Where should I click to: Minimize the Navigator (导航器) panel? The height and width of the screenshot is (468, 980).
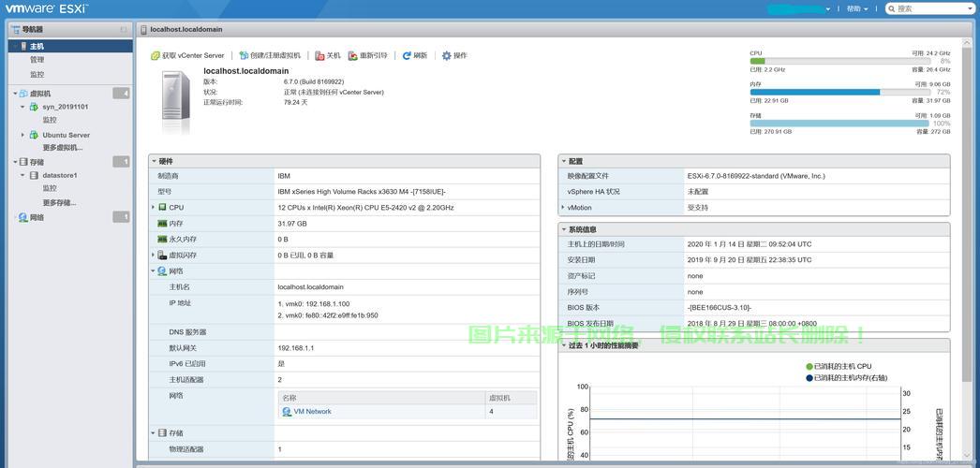(x=123, y=29)
